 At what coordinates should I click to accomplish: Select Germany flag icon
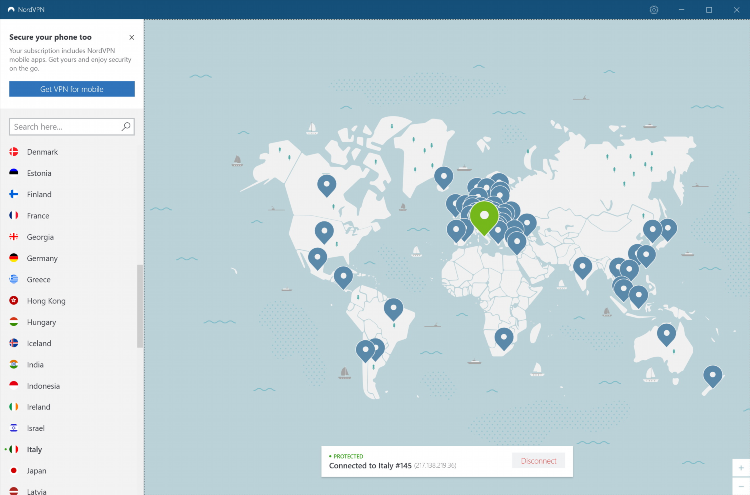tap(14, 258)
